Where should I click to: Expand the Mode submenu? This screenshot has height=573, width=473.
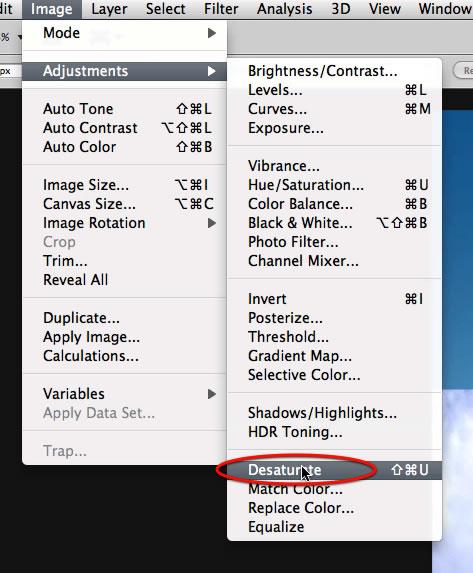[124, 33]
